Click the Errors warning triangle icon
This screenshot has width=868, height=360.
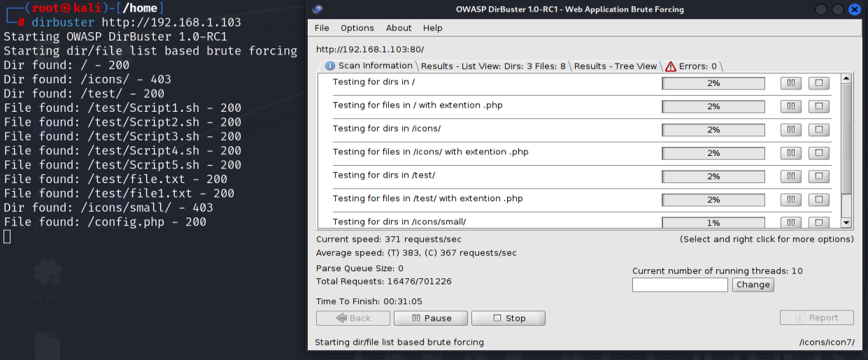671,66
